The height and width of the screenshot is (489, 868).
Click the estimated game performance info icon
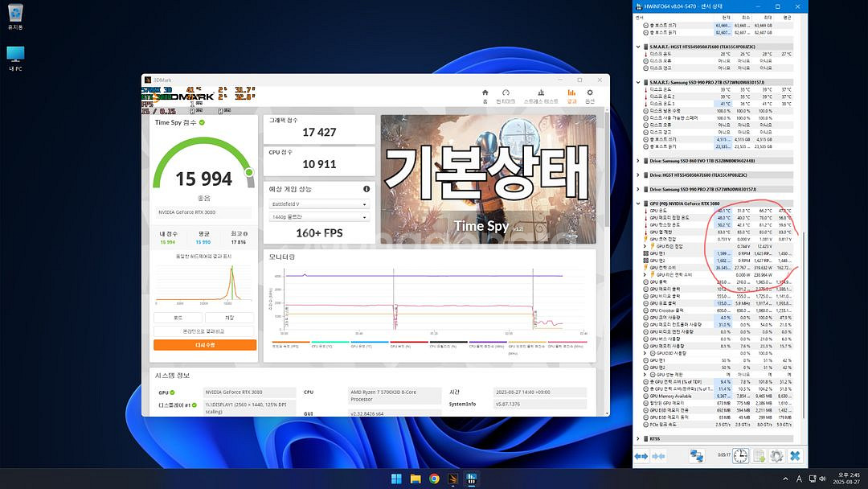[366, 189]
